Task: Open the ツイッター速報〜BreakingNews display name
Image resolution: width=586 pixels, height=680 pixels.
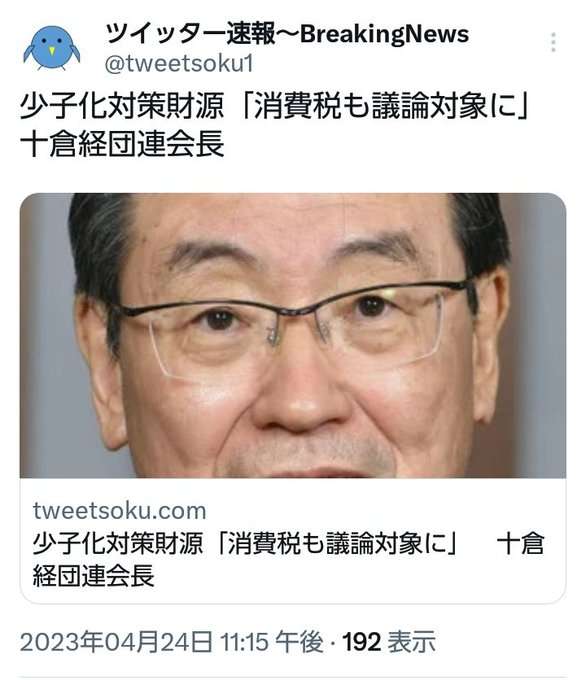Action: click(287, 34)
